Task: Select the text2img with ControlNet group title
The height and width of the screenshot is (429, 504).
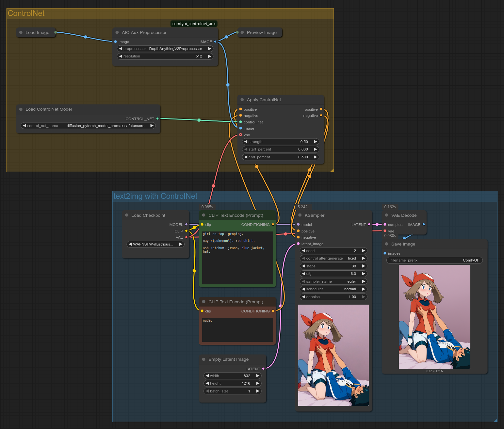Action: (x=155, y=196)
